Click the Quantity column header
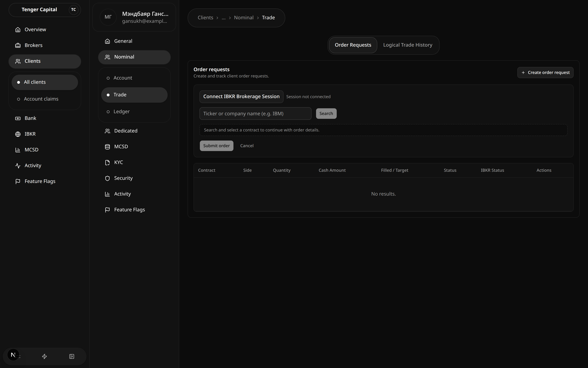Image resolution: width=588 pixels, height=368 pixels. (x=282, y=170)
